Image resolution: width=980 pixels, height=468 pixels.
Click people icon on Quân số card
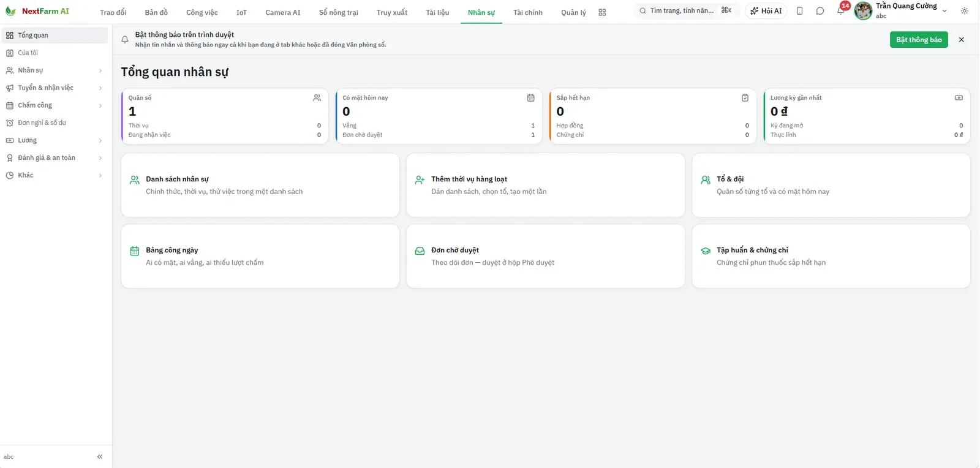click(317, 97)
